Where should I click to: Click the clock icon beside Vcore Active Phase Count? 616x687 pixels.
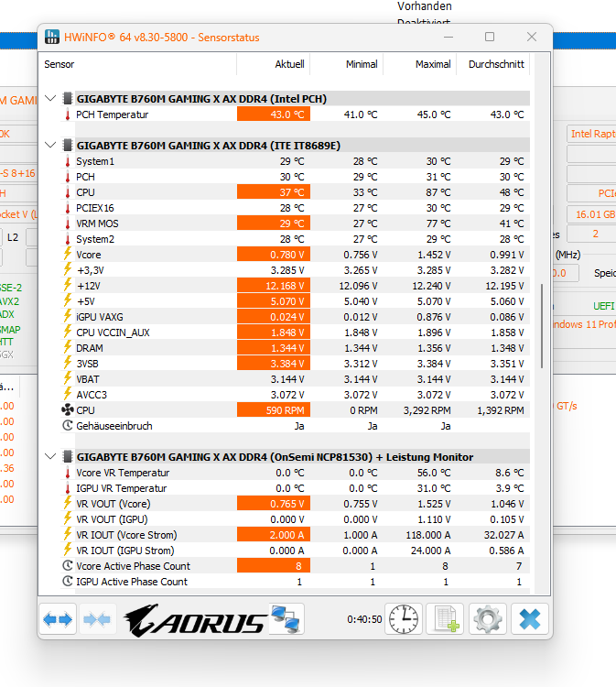[x=68, y=566]
